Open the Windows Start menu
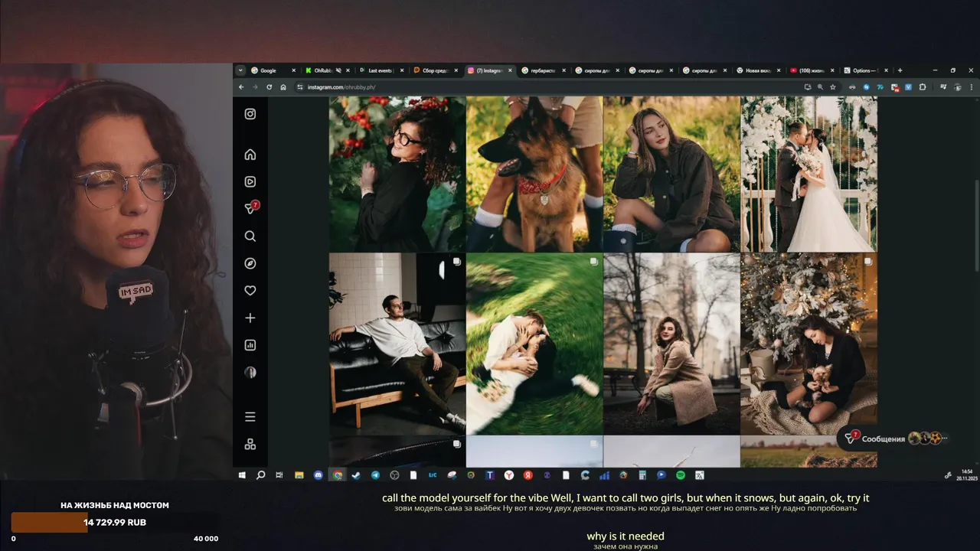Viewport: 980px width, 551px height. (242, 475)
